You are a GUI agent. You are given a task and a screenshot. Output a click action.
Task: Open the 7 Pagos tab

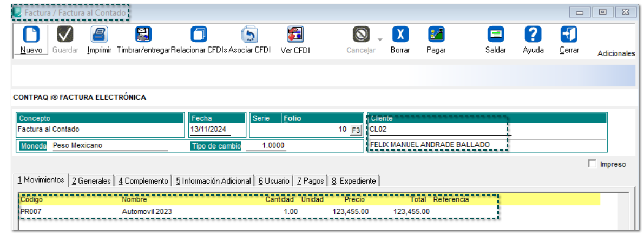coord(311,180)
